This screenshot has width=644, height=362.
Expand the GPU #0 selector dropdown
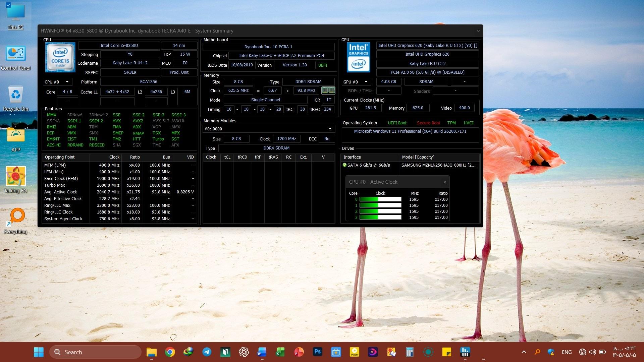[356, 82]
